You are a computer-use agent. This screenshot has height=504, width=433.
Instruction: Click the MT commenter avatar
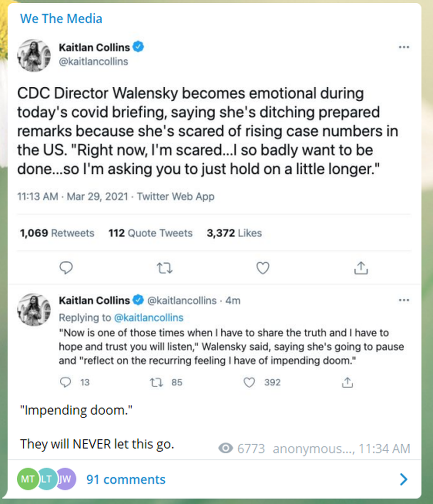pos(27,479)
